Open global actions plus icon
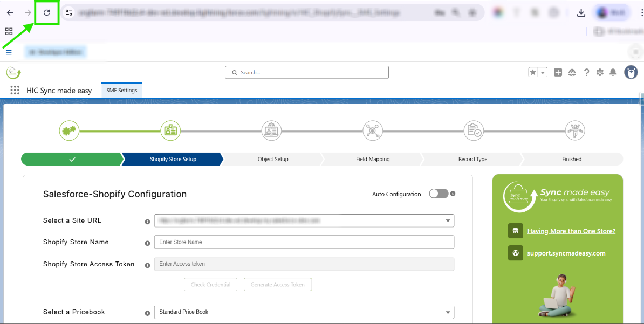Viewport: 644px width, 324px height. [558, 72]
